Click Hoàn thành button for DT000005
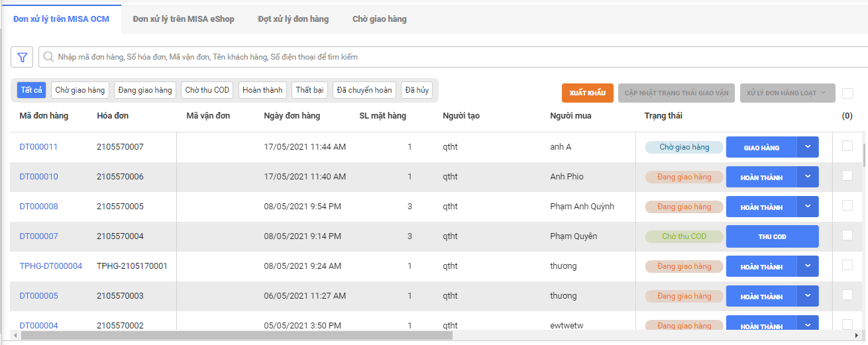 (x=761, y=296)
